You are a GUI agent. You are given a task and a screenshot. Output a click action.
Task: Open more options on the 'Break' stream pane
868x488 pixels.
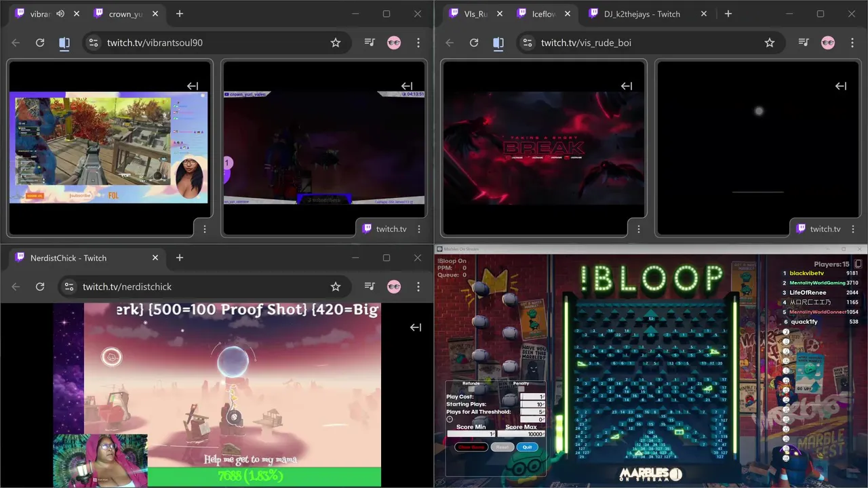pyautogui.click(x=638, y=229)
